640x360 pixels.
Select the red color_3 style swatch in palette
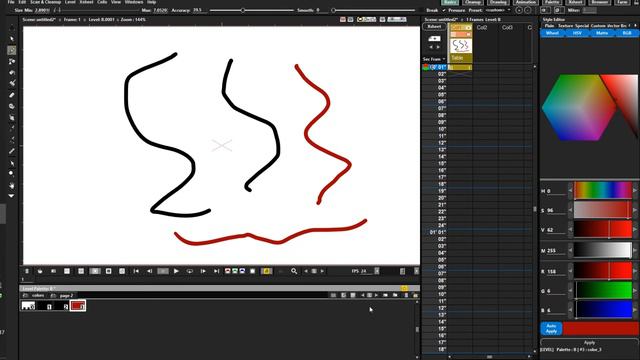[x=78, y=306]
